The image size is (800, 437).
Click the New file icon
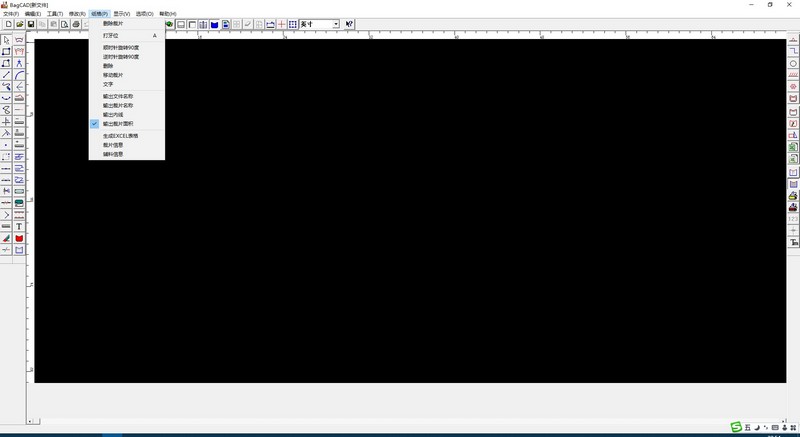8,24
